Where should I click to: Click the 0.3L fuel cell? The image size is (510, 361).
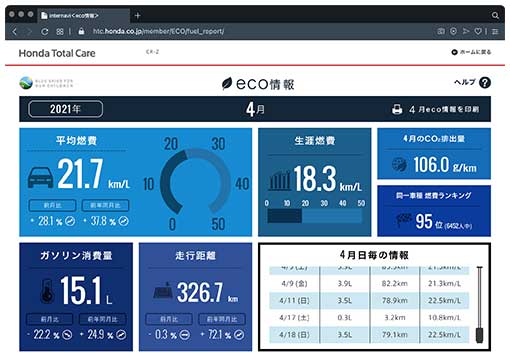tap(345, 317)
